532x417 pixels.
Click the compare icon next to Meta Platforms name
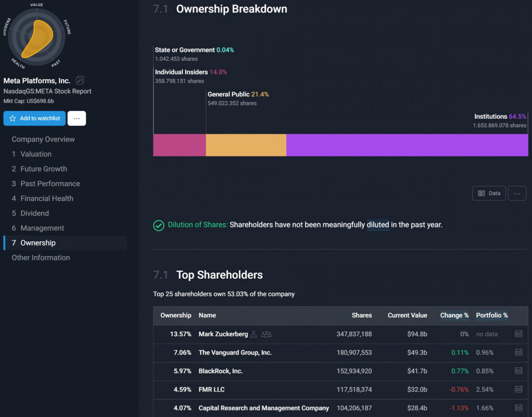coord(79,81)
